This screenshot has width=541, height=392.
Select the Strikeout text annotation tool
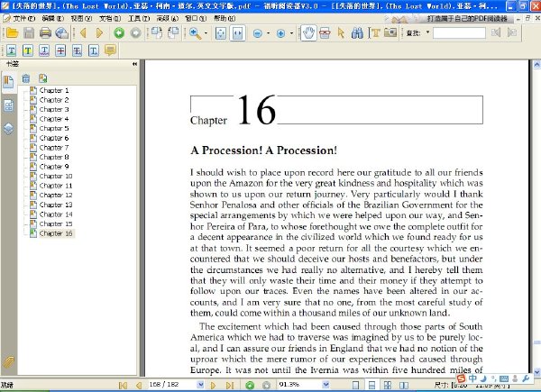pos(60,50)
